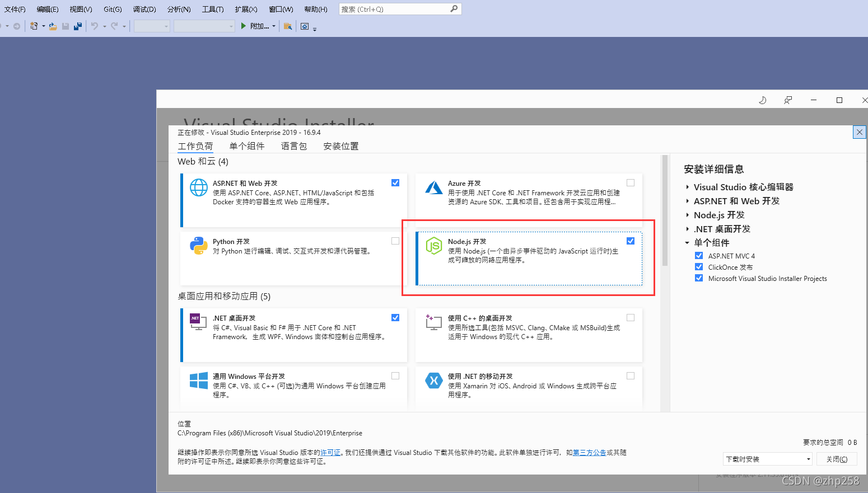868x493 pixels.
Task: Click the search magnifier icon
Action: coord(454,8)
